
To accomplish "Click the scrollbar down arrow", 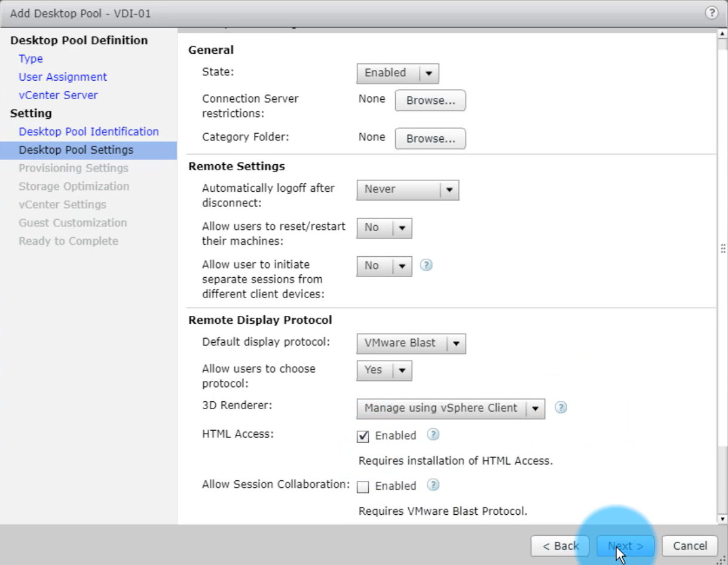I will (723, 519).
